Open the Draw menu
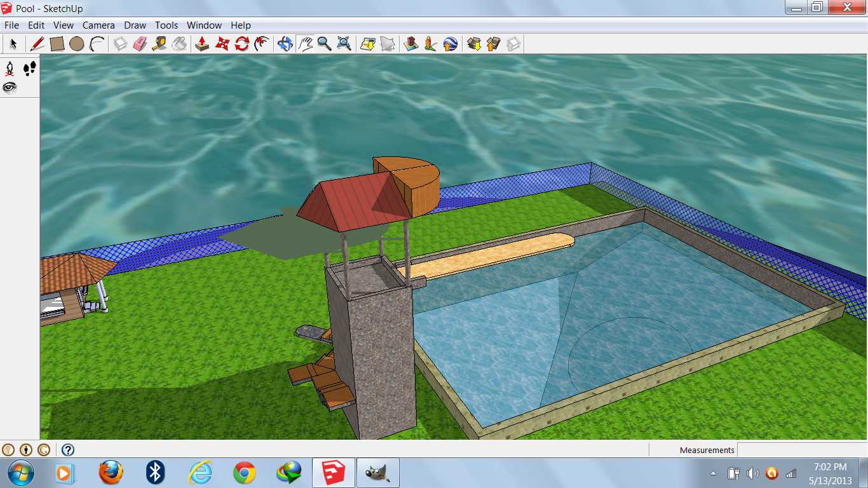This screenshot has width=868, height=488. [135, 25]
